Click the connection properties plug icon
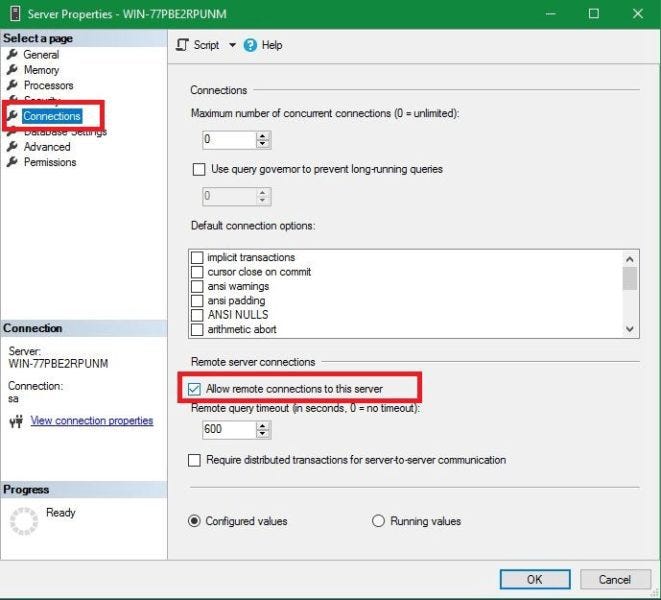Image resolution: width=661 pixels, height=600 pixels. pyautogui.click(x=16, y=421)
